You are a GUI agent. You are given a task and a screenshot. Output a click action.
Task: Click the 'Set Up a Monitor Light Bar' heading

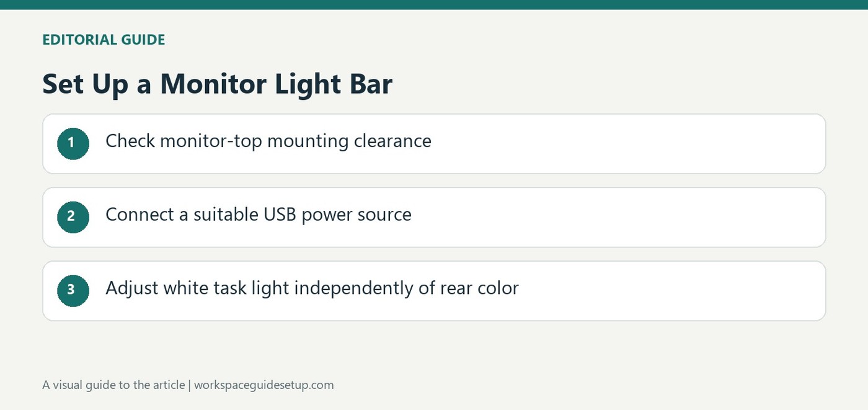pos(217,84)
